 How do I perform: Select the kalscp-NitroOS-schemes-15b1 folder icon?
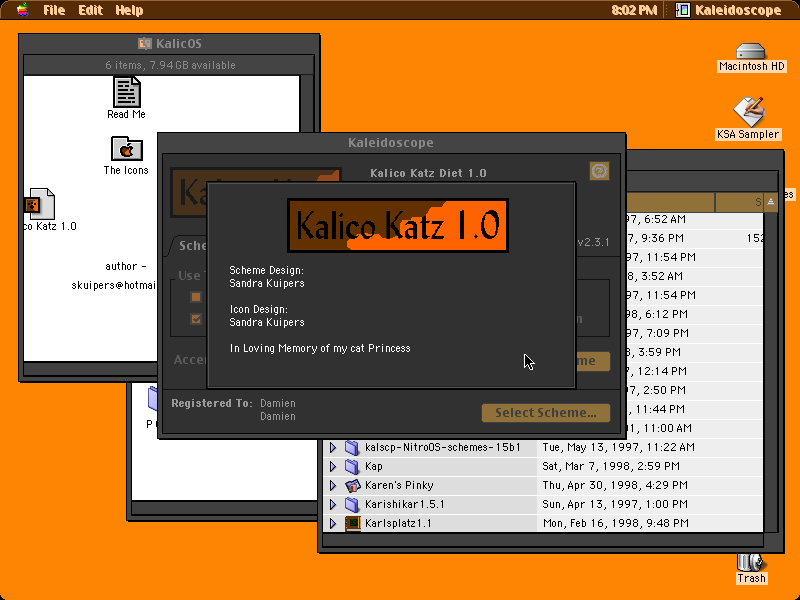point(352,447)
